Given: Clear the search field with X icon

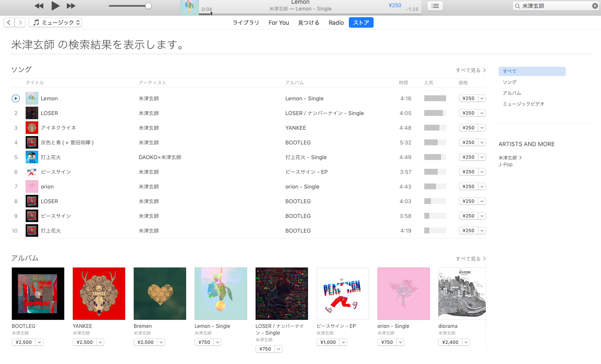Looking at the screenshot, I should pos(595,6).
